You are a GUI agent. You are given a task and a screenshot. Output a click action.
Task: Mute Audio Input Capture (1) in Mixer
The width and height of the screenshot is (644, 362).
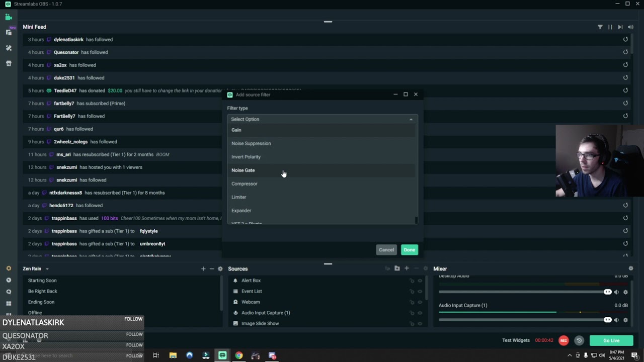[x=616, y=320]
